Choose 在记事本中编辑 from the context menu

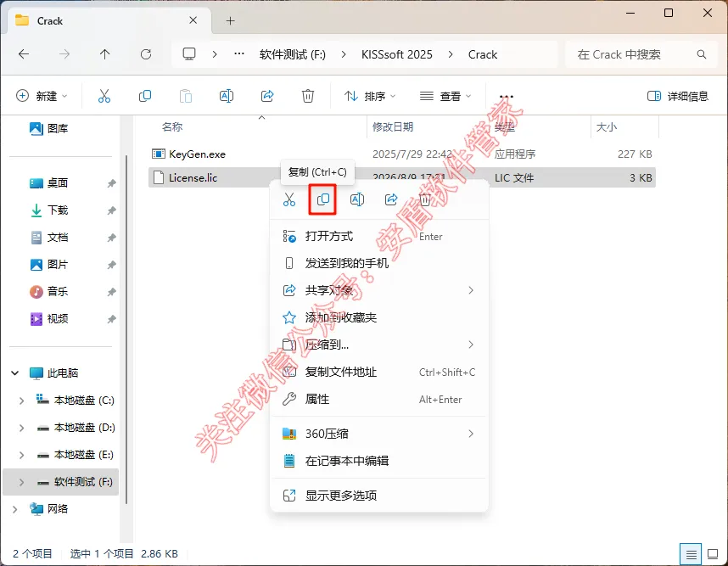[379, 461]
